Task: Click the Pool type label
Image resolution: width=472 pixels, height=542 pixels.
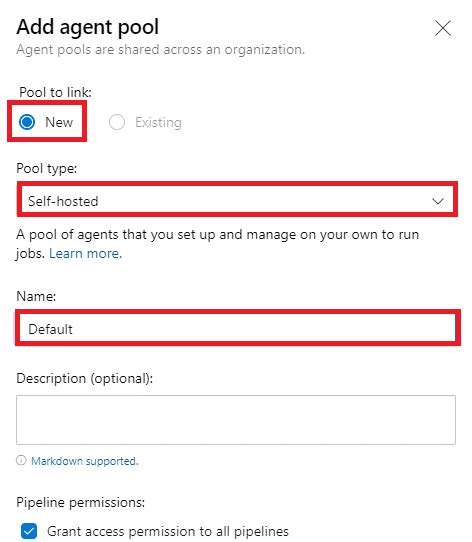Action: [47, 169]
